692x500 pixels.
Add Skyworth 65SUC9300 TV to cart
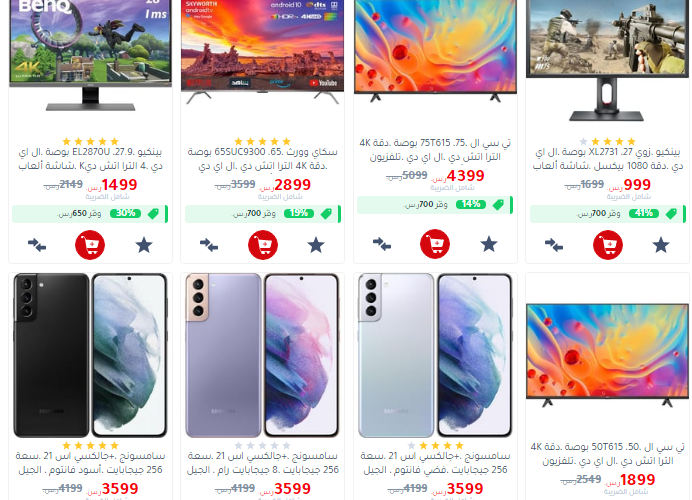[x=263, y=245]
